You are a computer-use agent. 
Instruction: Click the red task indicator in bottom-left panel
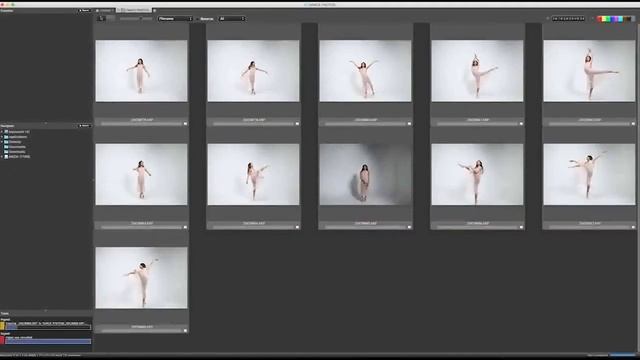[x=2, y=340]
